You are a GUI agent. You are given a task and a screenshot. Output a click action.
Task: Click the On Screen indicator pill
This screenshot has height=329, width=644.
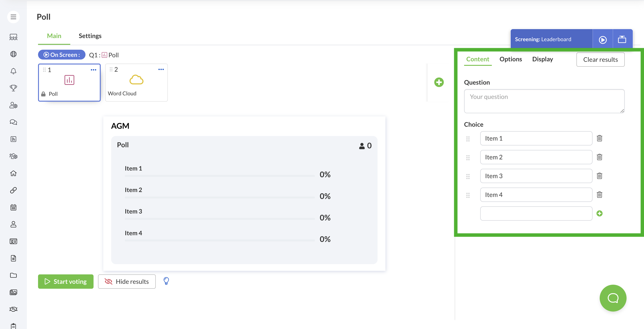click(x=62, y=55)
